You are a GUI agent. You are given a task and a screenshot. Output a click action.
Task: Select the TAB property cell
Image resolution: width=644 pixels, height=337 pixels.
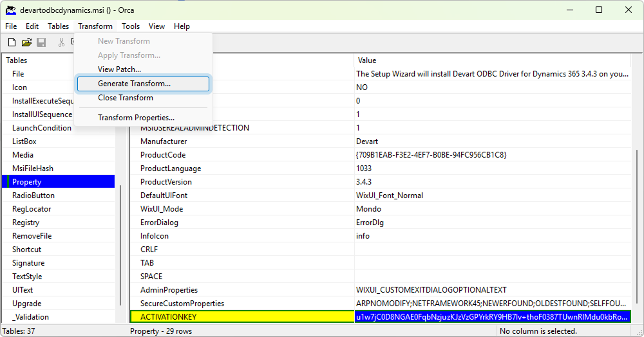pyautogui.click(x=242, y=263)
